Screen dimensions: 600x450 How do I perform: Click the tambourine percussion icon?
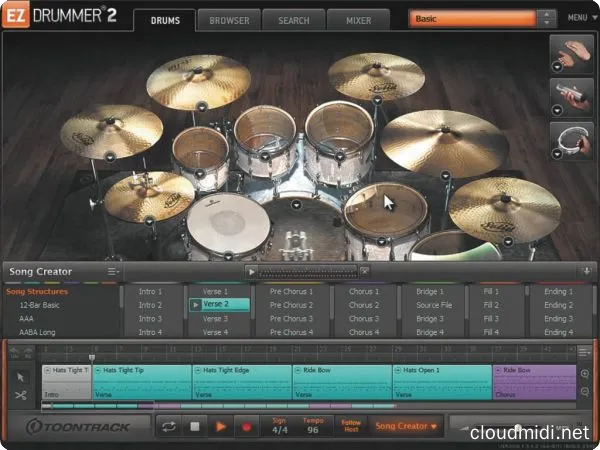(x=568, y=141)
